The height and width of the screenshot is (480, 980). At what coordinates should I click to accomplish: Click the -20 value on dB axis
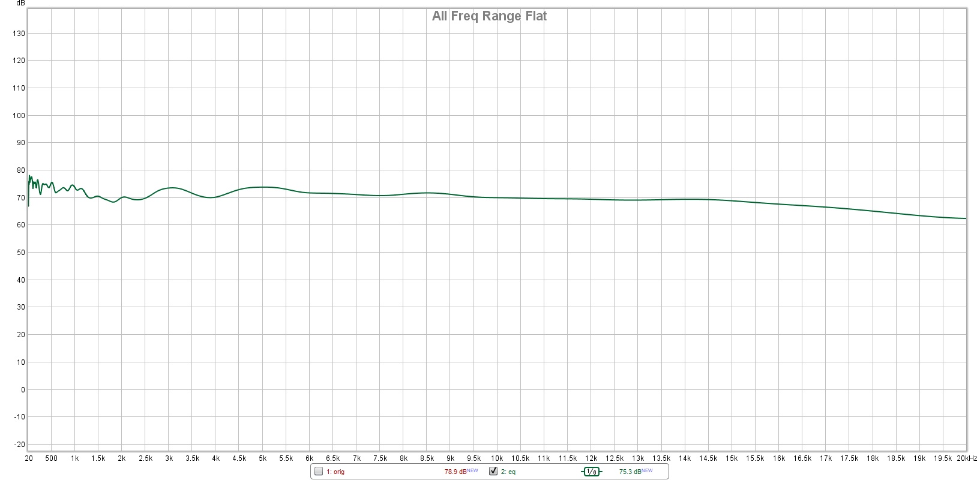pyautogui.click(x=19, y=445)
